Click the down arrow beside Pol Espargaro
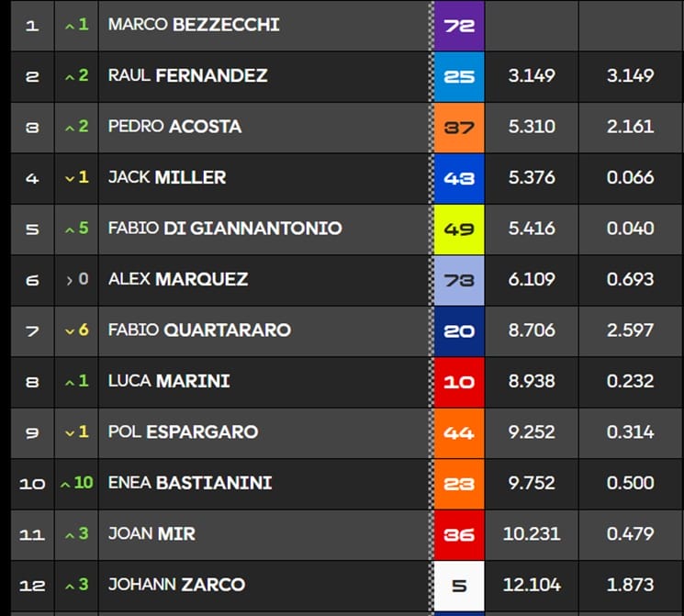This screenshot has width=684, height=616. click(69, 432)
